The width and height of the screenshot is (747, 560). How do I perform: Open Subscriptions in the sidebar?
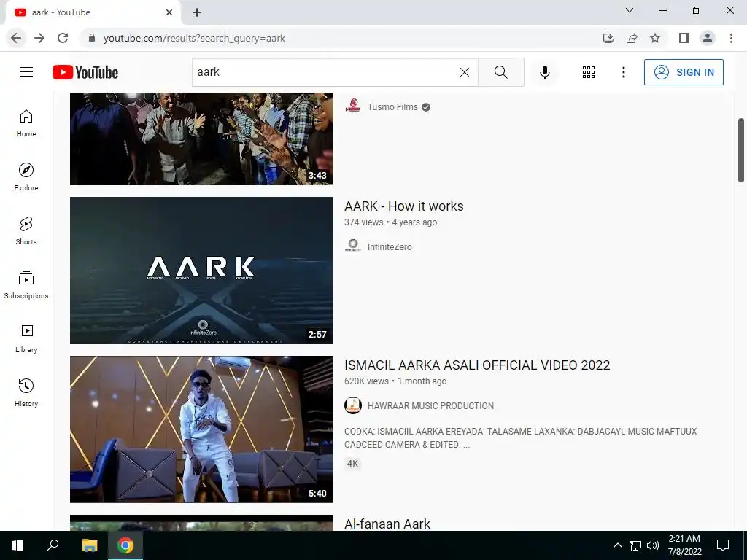pos(26,285)
